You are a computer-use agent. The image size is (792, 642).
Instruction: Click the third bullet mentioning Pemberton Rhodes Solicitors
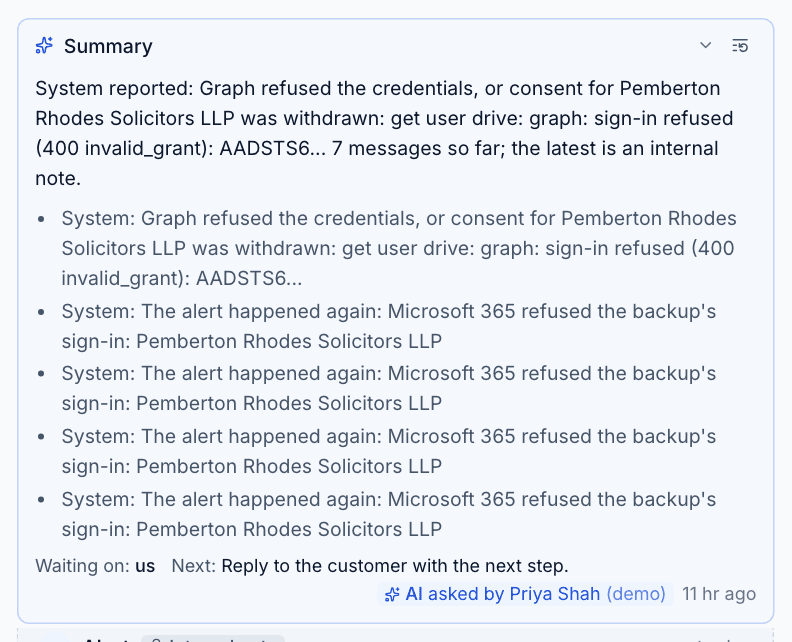pos(389,388)
